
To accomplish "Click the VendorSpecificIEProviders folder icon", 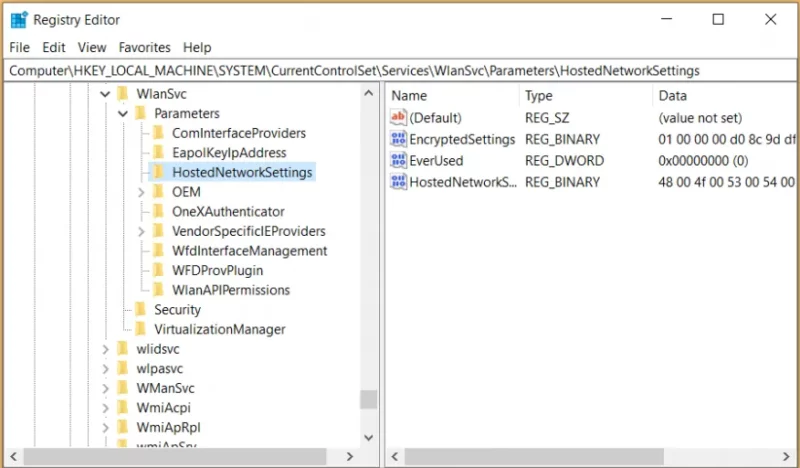I will (x=158, y=231).
